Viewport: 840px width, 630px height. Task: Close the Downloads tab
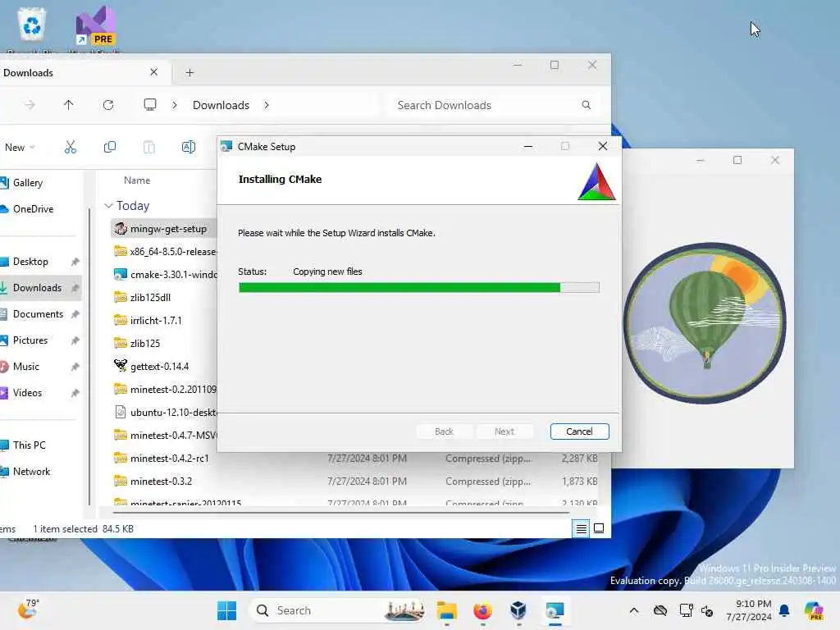[153, 72]
